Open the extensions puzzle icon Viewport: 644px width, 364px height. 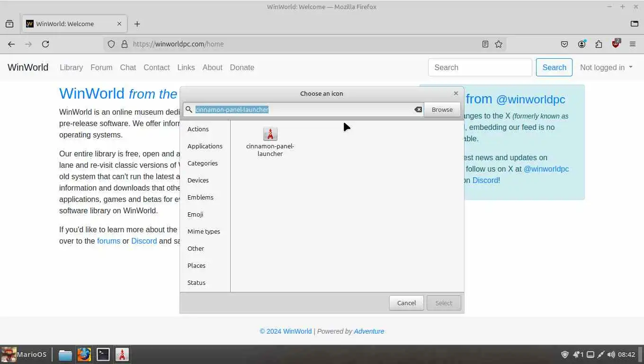tap(599, 44)
